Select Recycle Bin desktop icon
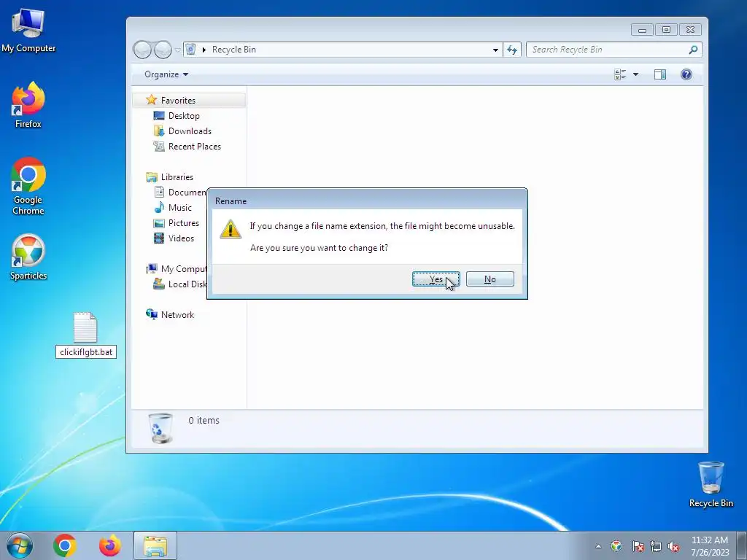Image resolution: width=747 pixels, height=560 pixels. pyautogui.click(x=711, y=484)
